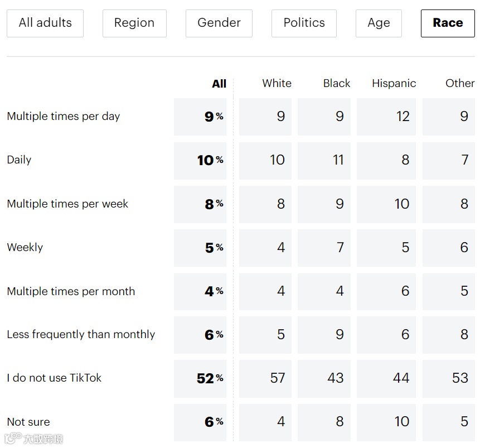Click the watermark logo in the corner
This screenshot has width=480, height=448.
(33, 439)
